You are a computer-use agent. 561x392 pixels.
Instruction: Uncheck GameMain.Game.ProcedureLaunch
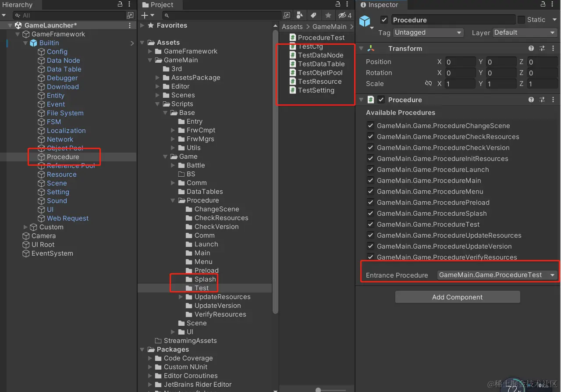(371, 170)
